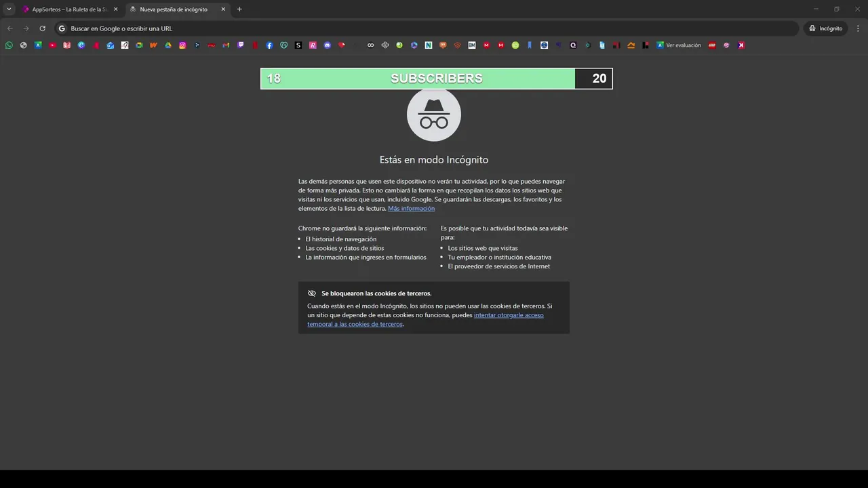Click the Incognito hat and glasses logo
The image size is (868, 488).
[x=434, y=115]
